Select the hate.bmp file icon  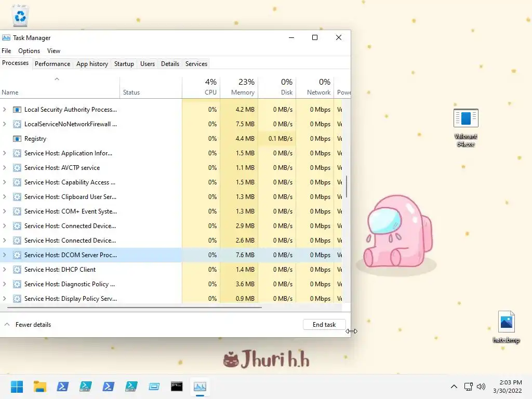(x=506, y=327)
